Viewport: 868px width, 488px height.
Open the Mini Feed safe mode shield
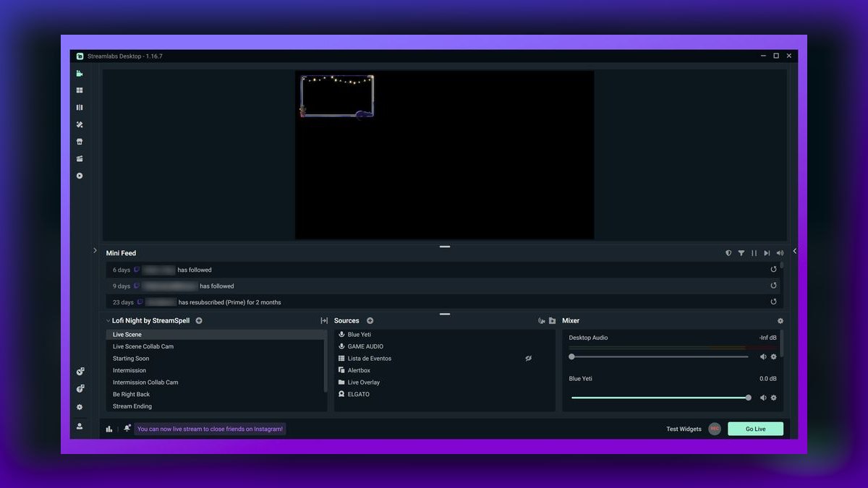728,253
